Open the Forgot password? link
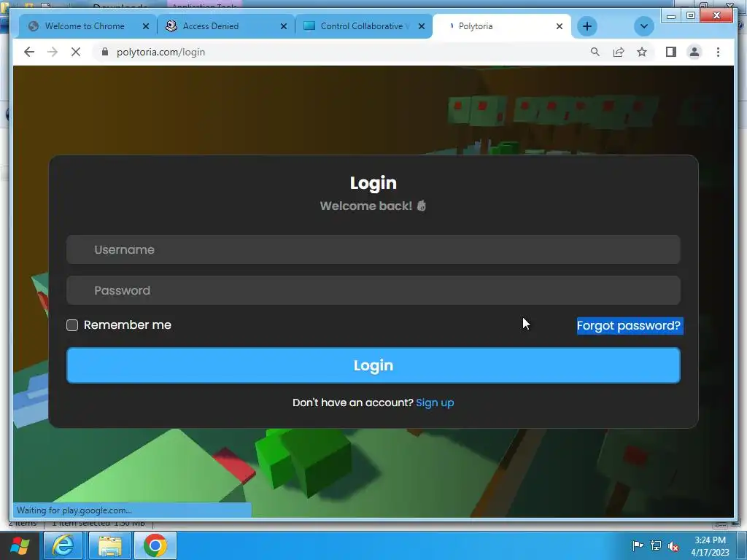This screenshot has height=560, width=747. pos(629,326)
